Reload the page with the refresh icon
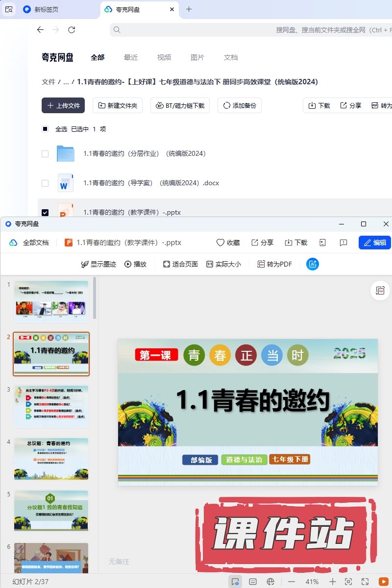392x588 pixels. [x=72, y=30]
